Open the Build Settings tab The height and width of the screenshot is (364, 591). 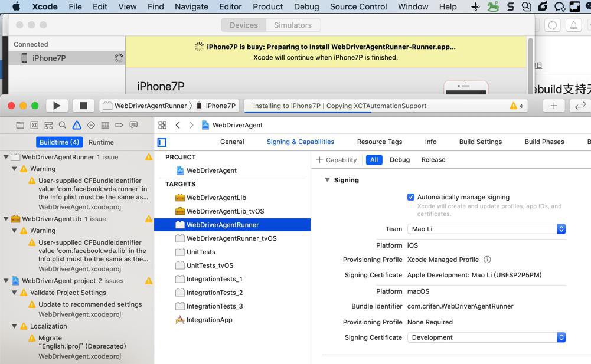pos(480,142)
